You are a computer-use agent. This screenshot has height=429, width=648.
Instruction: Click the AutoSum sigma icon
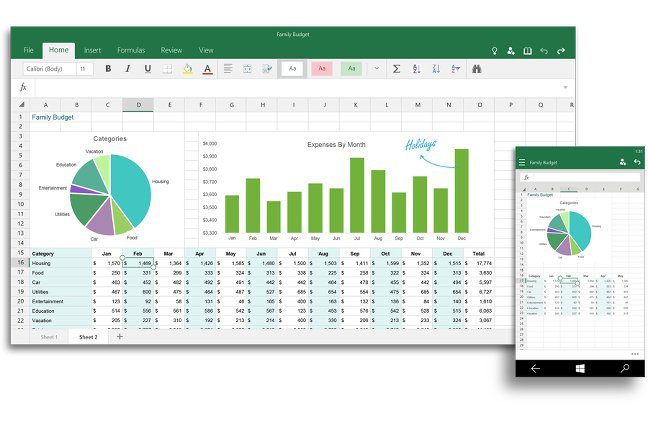(396, 69)
